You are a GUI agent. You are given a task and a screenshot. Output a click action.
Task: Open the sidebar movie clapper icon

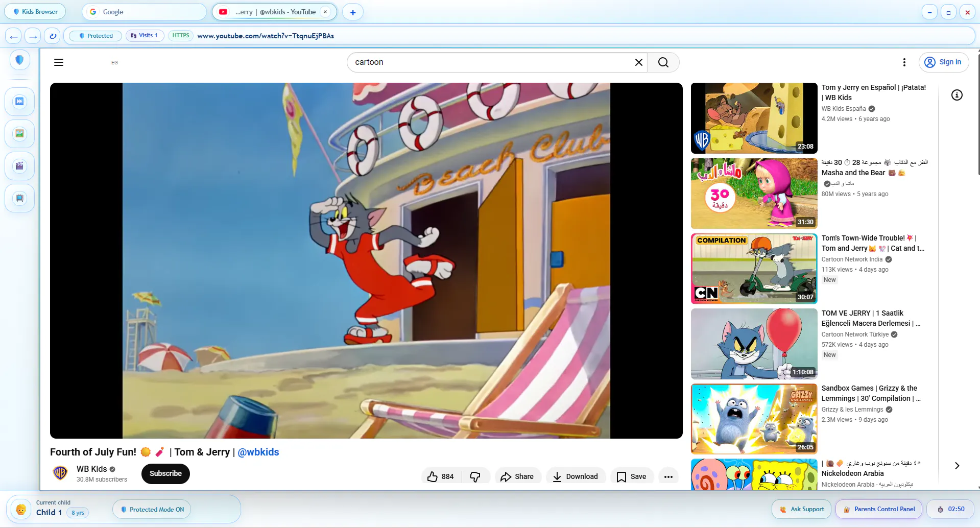[20, 166]
